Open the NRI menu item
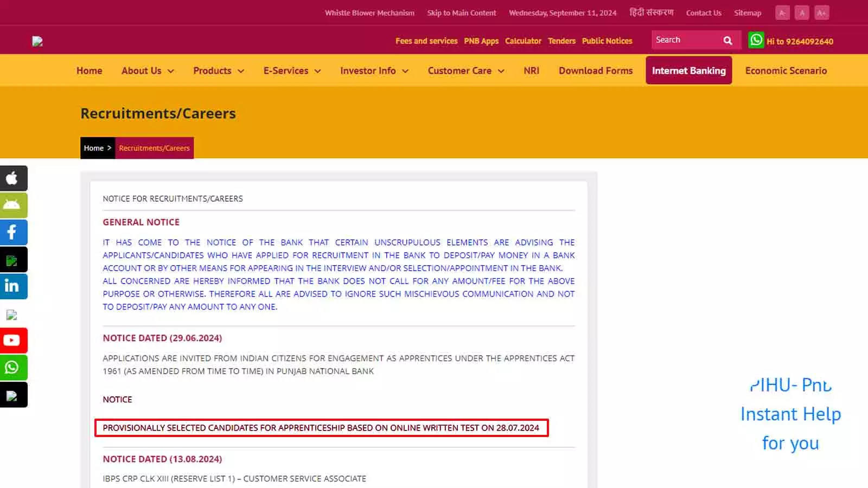 tap(532, 70)
